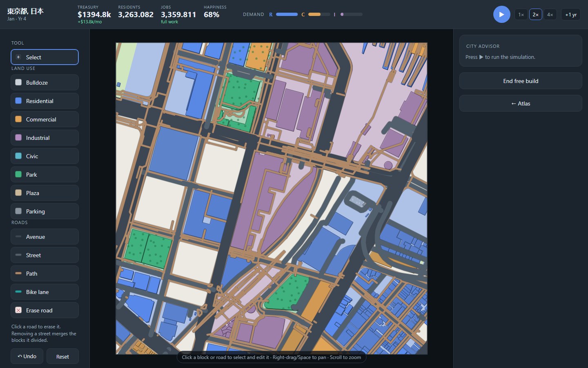Viewport: 588px width, 368px height.
Task: Choose the Select tool
Action: [x=45, y=57]
